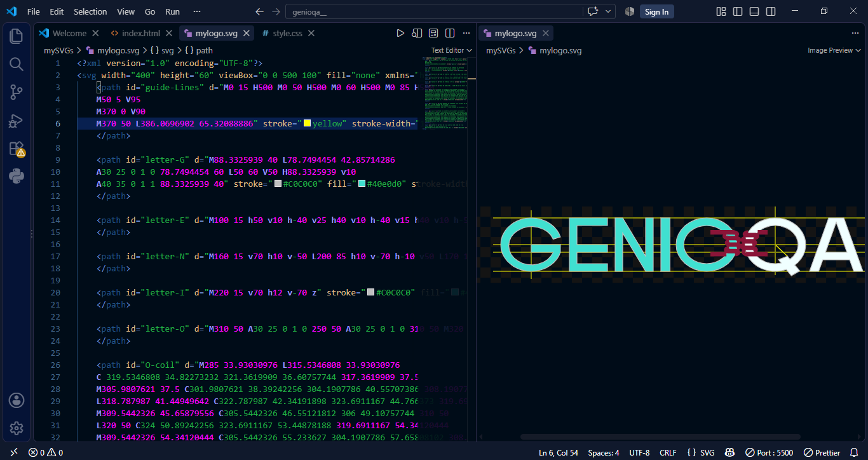Viewport: 868px width, 460px height.
Task: Expand mySVGs breadcrumb in the preview pane
Action: point(501,50)
